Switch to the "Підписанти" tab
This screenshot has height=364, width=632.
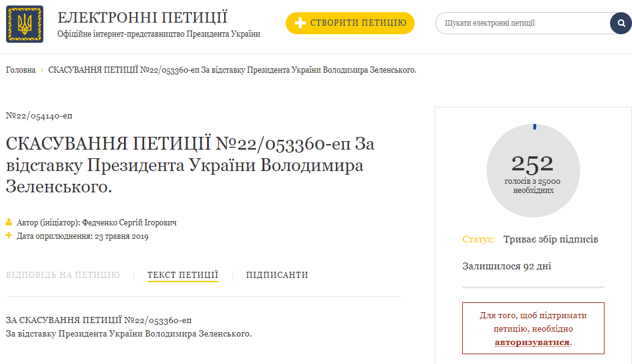277,275
